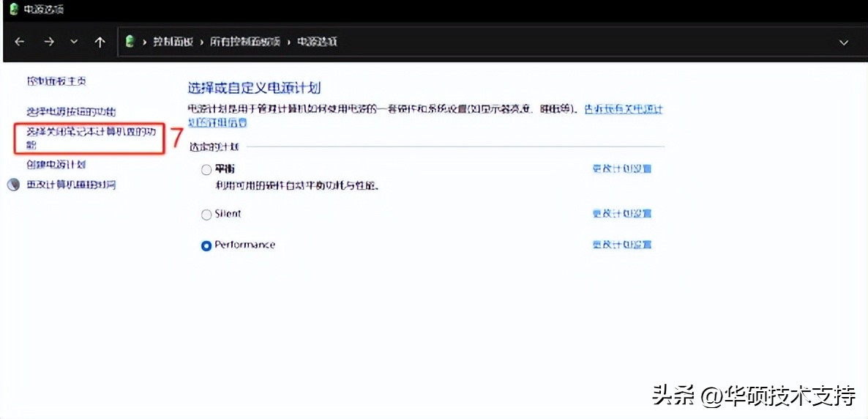The image size is (868, 419).
Task: Change plan settings for Performance
Action: click(621, 245)
